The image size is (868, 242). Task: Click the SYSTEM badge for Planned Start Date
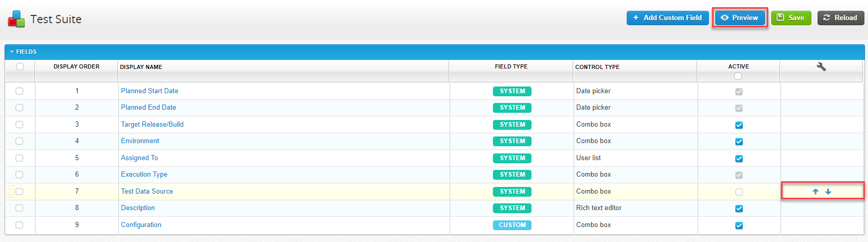click(x=512, y=91)
